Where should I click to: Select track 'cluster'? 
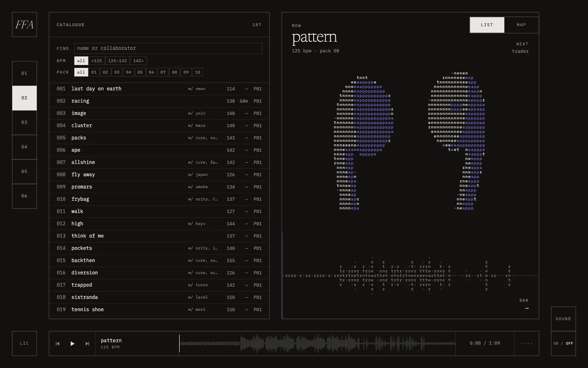tap(159, 126)
